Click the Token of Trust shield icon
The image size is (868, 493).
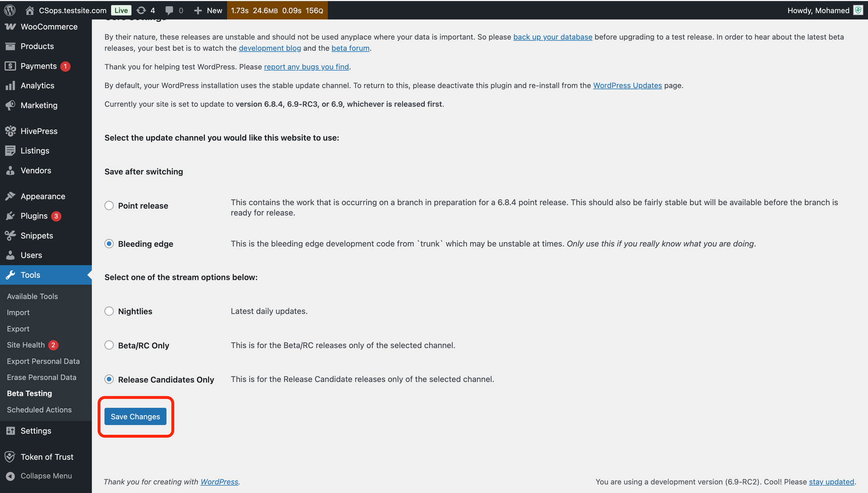[x=10, y=457]
